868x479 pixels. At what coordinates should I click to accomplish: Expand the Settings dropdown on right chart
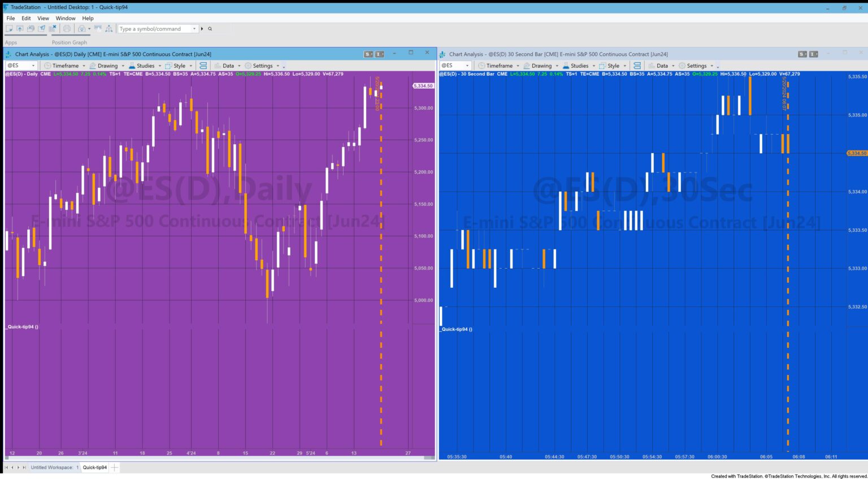click(x=711, y=66)
